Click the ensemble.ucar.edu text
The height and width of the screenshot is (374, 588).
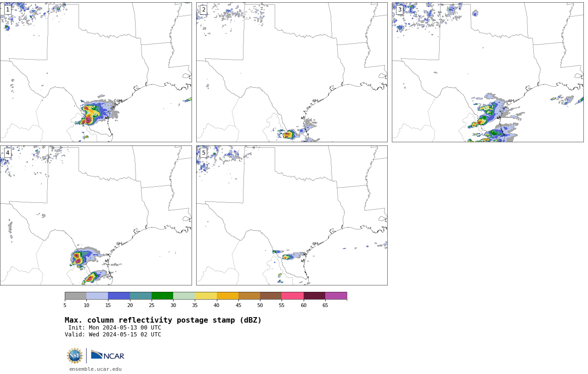click(x=96, y=369)
